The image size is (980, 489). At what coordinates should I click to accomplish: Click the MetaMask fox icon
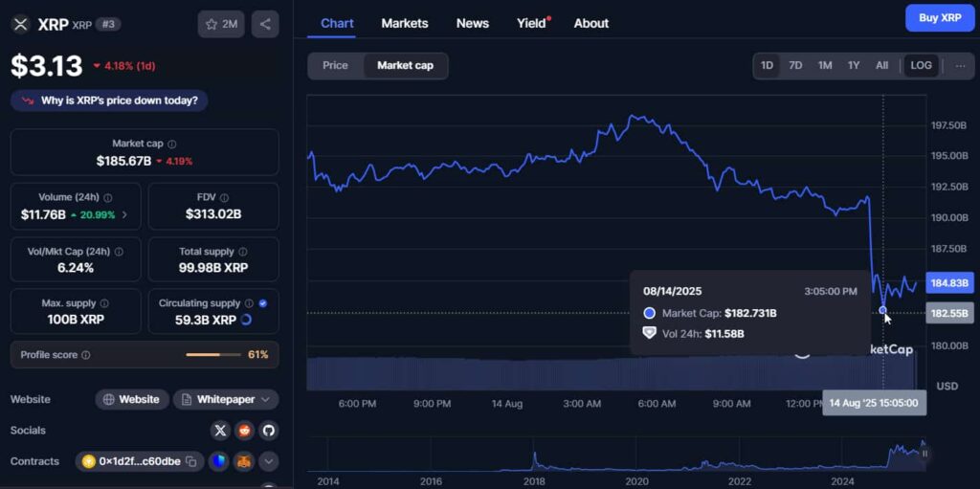coord(243,461)
